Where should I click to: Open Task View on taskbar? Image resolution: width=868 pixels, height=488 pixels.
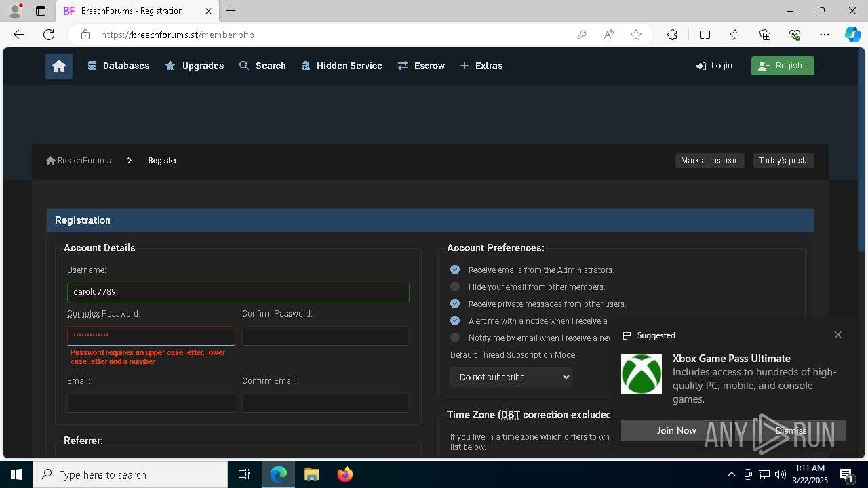pos(244,474)
